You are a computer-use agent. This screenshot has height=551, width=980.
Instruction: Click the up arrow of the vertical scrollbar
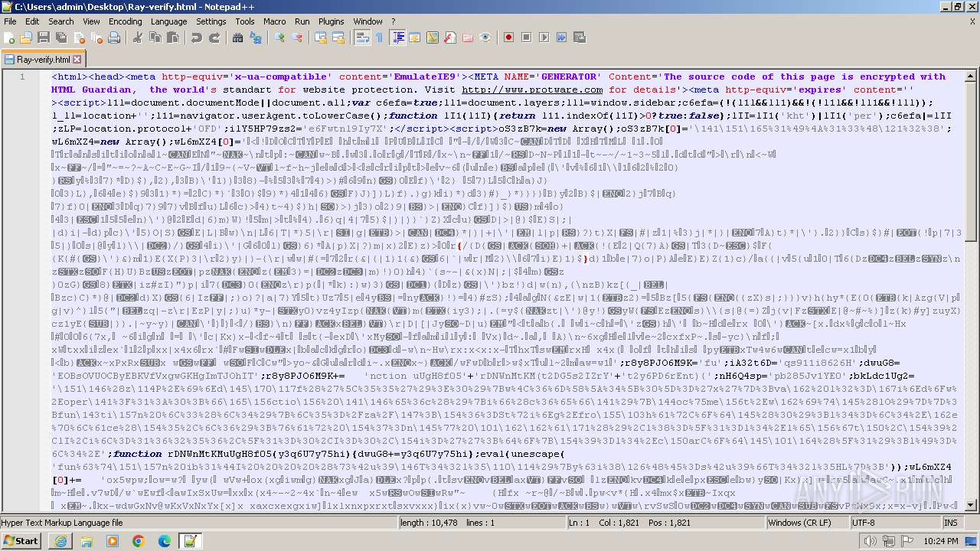tap(972, 75)
